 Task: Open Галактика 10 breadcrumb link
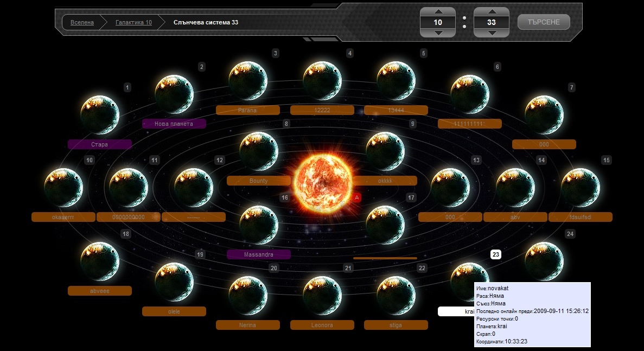click(133, 23)
